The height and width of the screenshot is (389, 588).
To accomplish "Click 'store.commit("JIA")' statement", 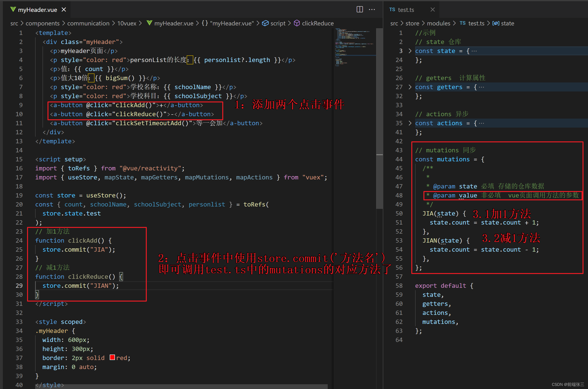I will pyautogui.click(x=79, y=250).
